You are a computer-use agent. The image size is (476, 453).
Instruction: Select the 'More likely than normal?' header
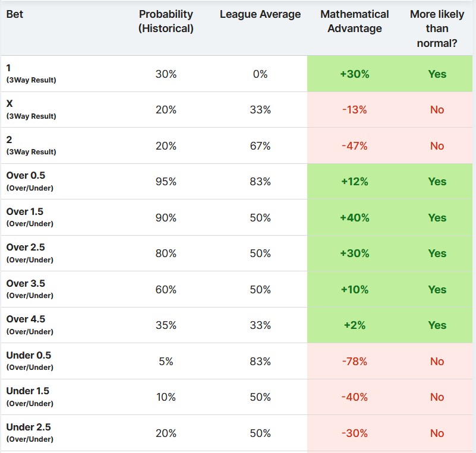[437, 28]
